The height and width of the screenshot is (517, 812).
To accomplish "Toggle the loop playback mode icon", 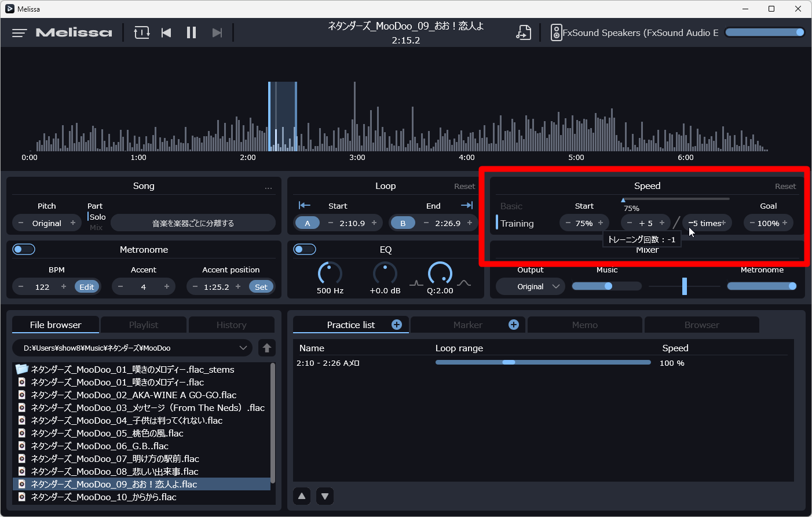I will point(142,33).
